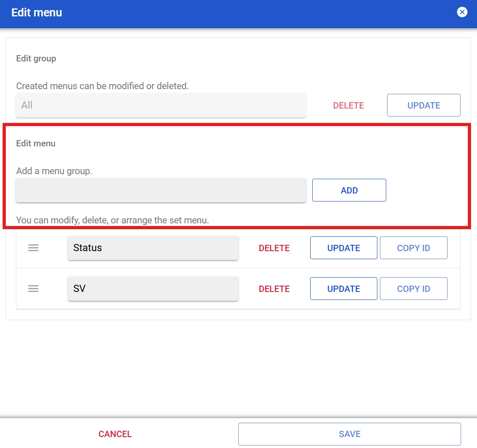Viewport: 477px width, 448px height.
Task: Close the Edit menu dialog with the X icon
Action: pos(462,12)
